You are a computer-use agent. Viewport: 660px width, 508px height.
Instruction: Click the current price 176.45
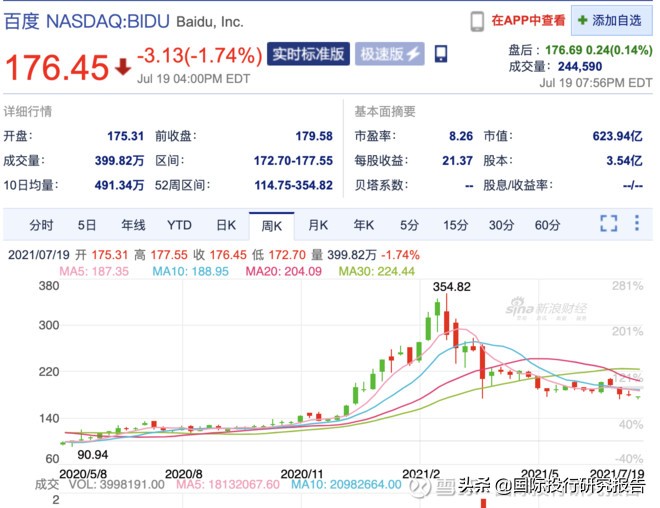(x=57, y=67)
